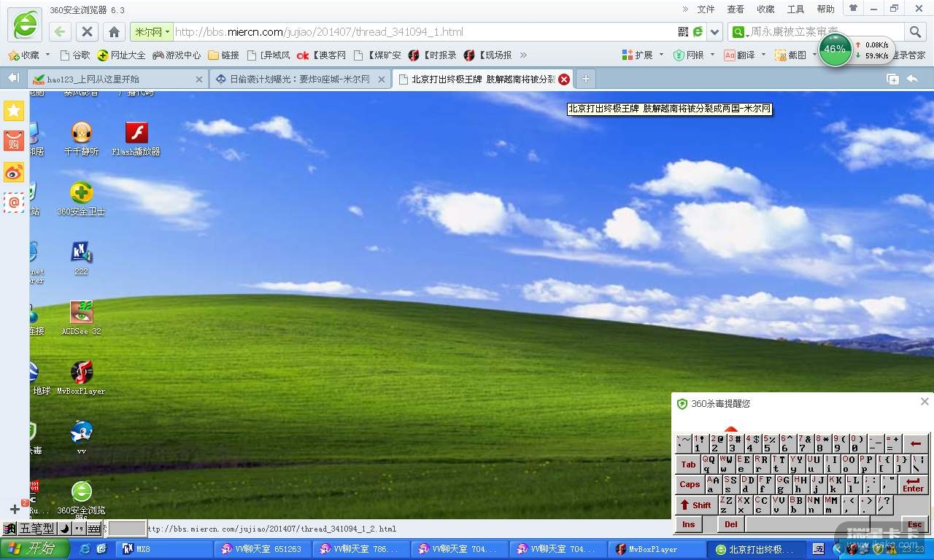This screenshot has height=560, width=934.
Task: Show more bookmarks with the chevron
Action: (x=523, y=55)
